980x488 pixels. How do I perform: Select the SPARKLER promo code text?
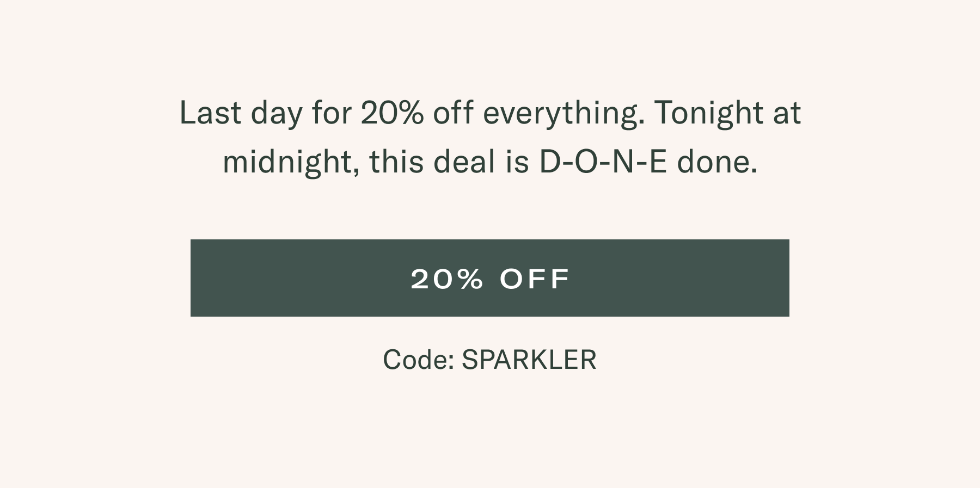[x=529, y=360]
